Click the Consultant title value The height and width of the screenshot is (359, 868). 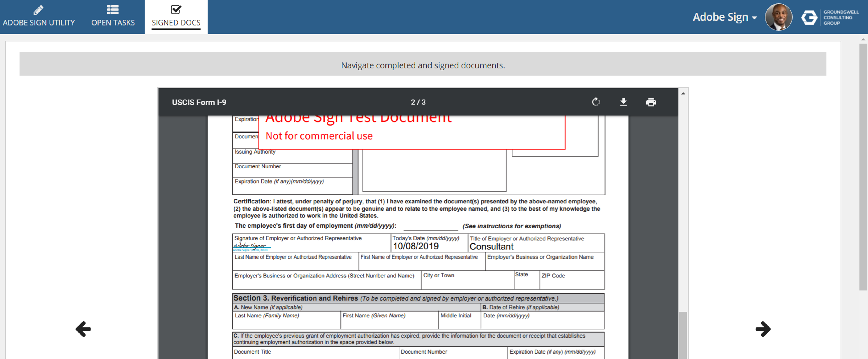491,247
